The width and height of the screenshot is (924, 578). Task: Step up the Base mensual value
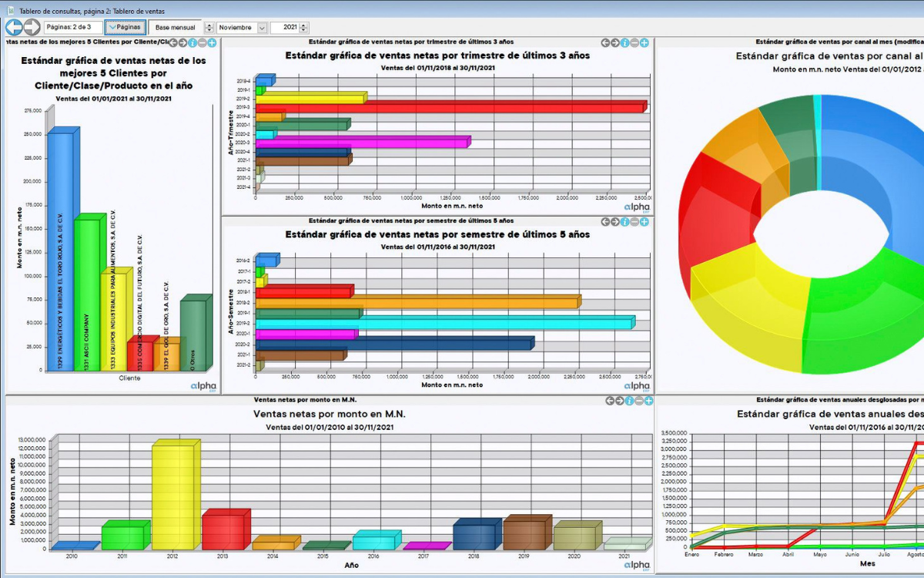(x=208, y=23)
